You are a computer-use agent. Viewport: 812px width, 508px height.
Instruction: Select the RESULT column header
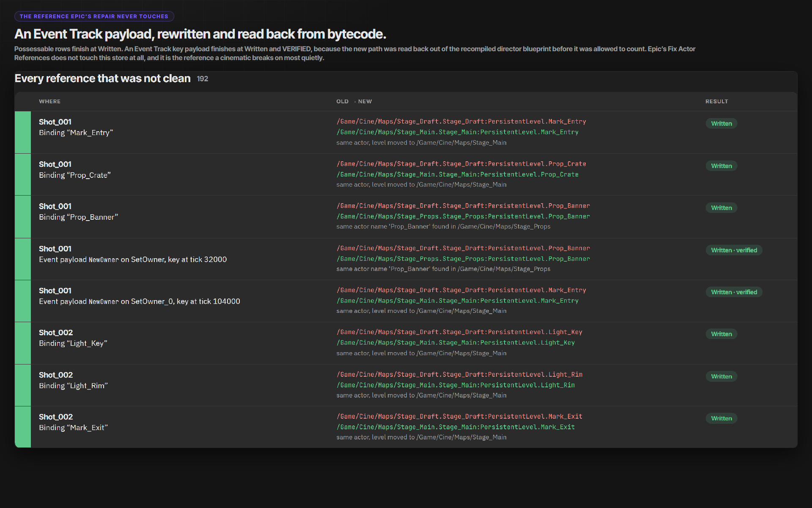coord(717,102)
